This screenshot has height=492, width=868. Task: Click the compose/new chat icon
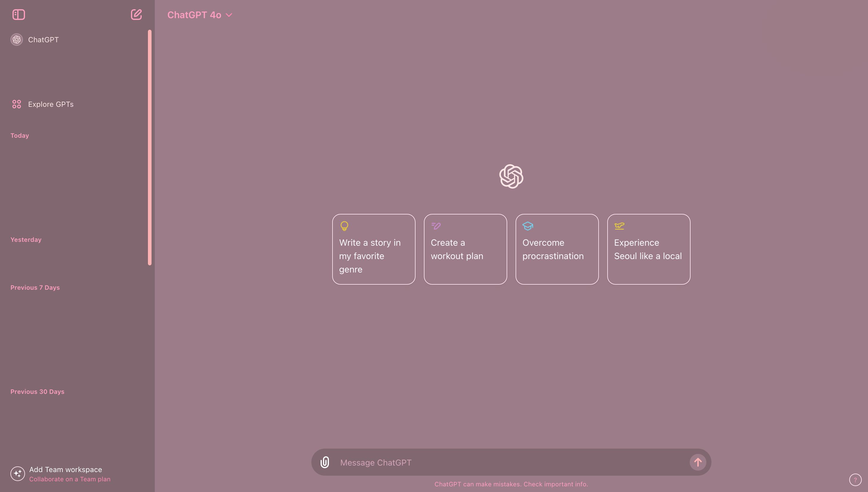pos(136,14)
